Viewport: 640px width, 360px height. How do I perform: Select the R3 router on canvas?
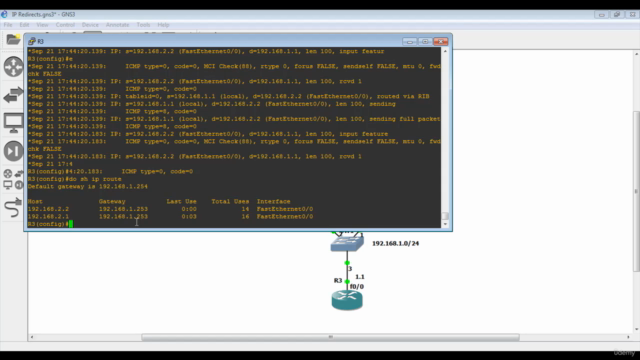point(347,300)
